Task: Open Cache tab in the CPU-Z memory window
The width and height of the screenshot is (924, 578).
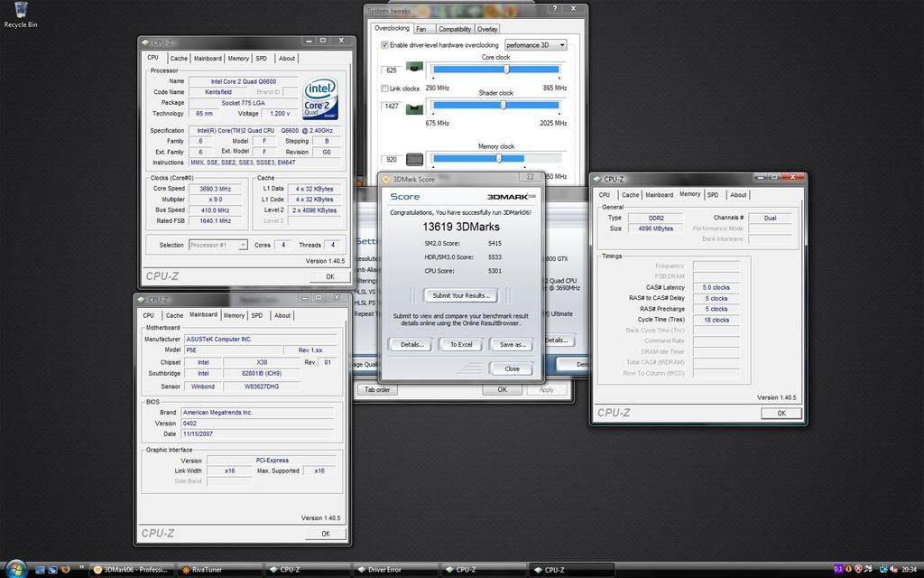Action: pos(630,195)
